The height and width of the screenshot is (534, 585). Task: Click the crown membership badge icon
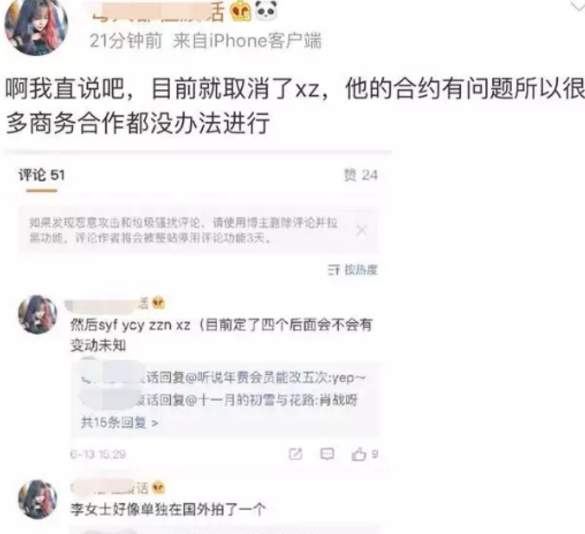pos(241,11)
